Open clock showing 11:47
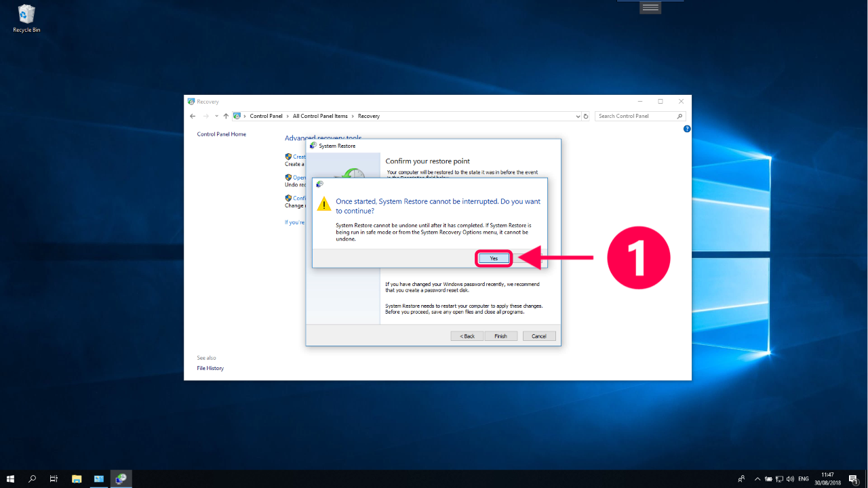Viewport: 868px width, 488px height. (x=828, y=479)
